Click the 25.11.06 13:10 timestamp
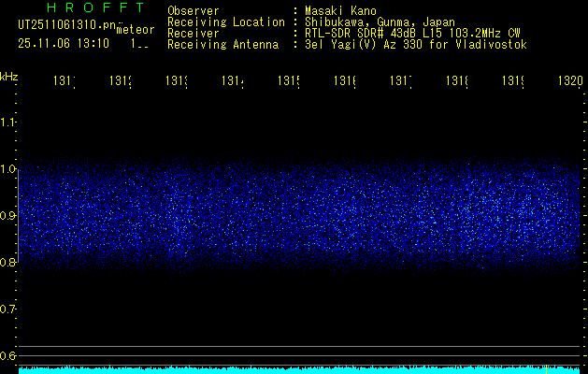This screenshot has height=374, width=588. [x=64, y=43]
